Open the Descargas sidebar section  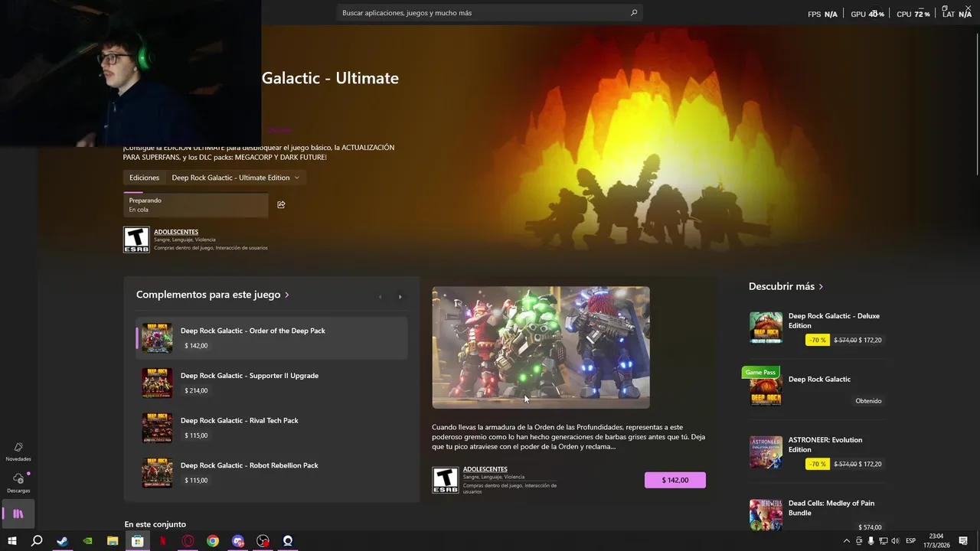(x=18, y=483)
